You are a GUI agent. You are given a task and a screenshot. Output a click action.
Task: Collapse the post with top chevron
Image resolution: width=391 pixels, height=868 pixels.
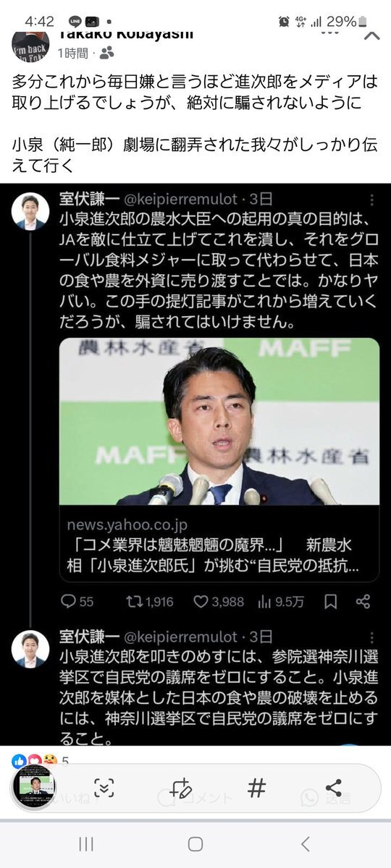[x=372, y=35]
